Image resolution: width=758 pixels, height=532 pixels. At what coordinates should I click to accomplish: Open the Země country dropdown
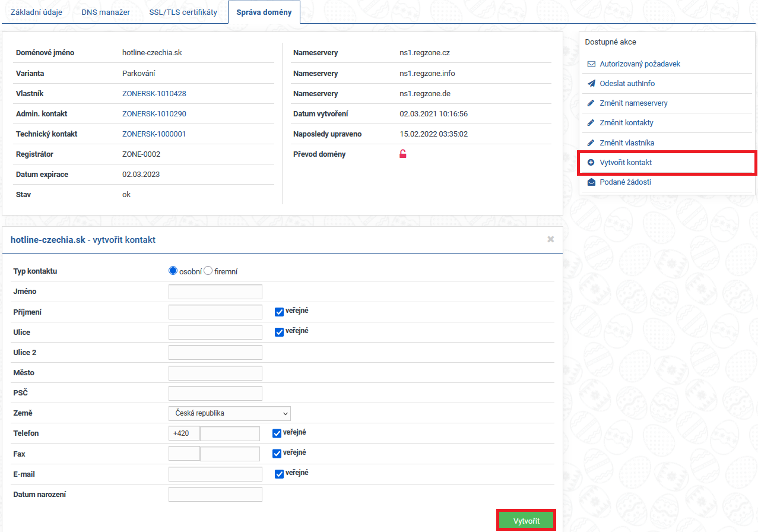coord(229,413)
